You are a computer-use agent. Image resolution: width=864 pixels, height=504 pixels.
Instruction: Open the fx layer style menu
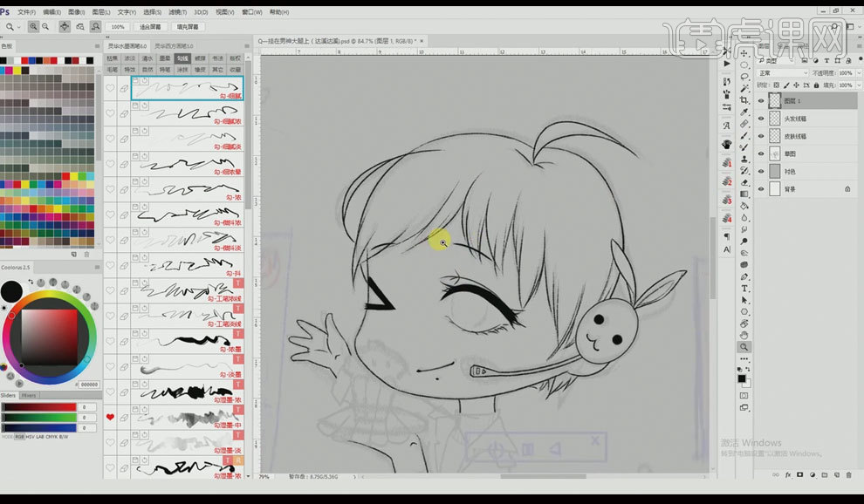pos(787,475)
